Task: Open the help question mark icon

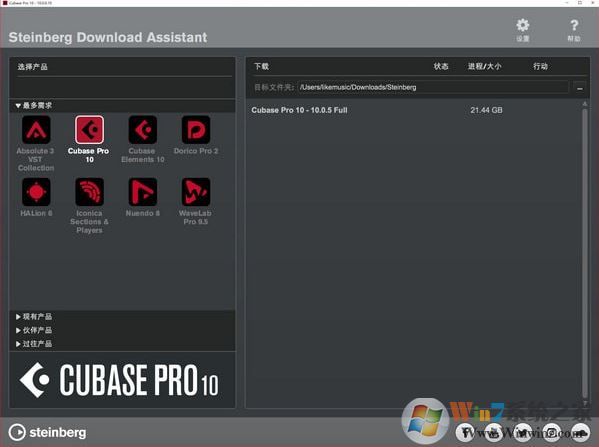Action: 574,26
